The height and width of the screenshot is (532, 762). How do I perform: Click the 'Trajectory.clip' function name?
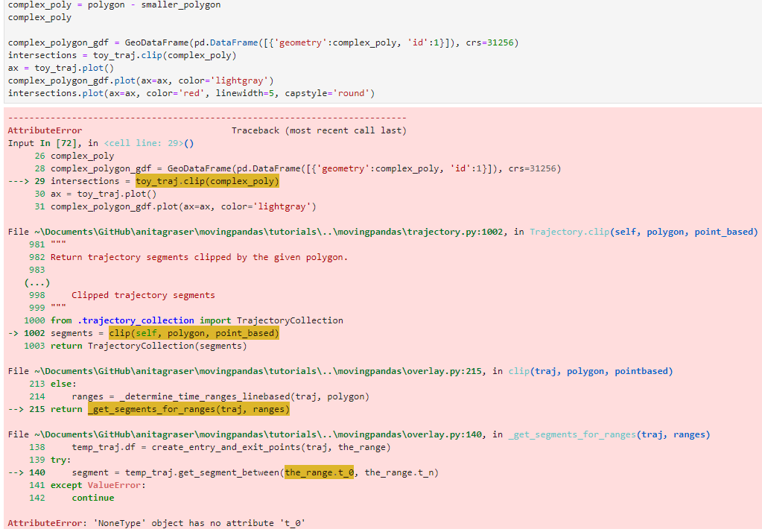click(x=570, y=232)
